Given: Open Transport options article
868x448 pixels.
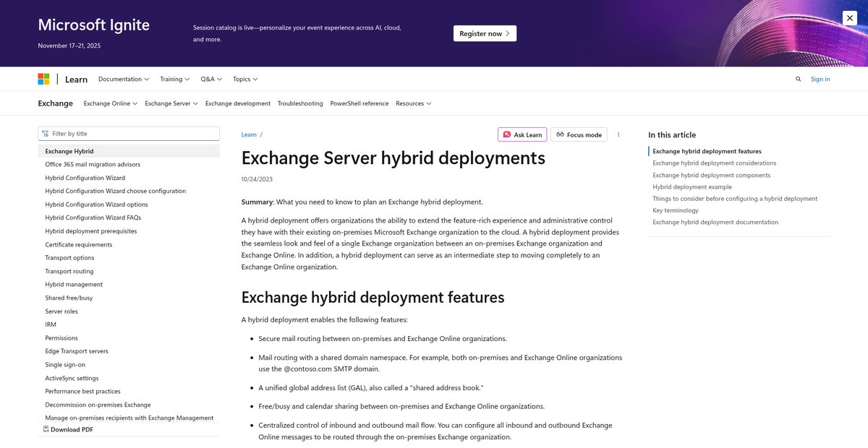Looking at the screenshot, I should click(69, 258).
